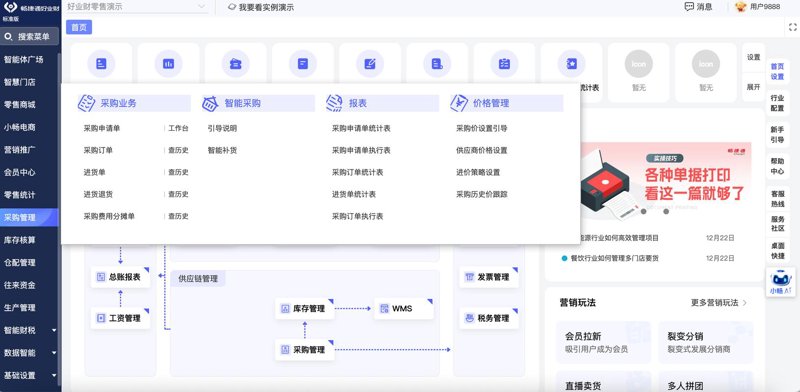Open the 进货单统计表 report

pyautogui.click(x=354, y=194)
